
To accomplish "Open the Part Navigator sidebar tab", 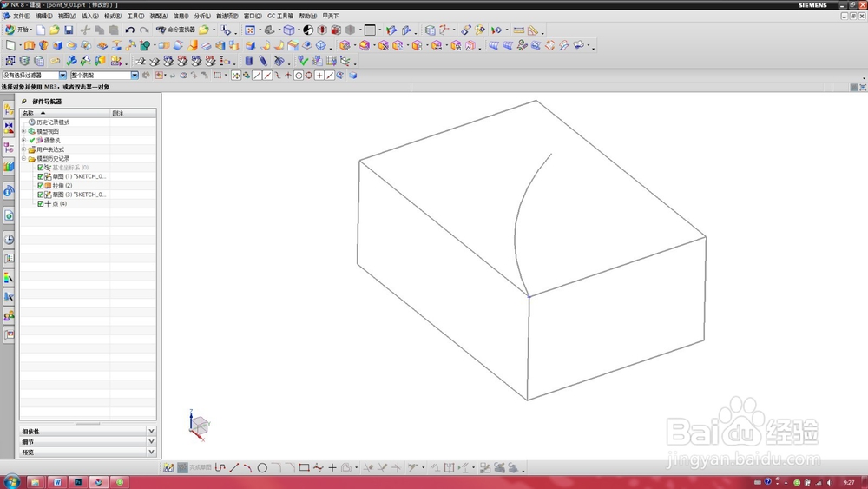I will tap(9, 148).
